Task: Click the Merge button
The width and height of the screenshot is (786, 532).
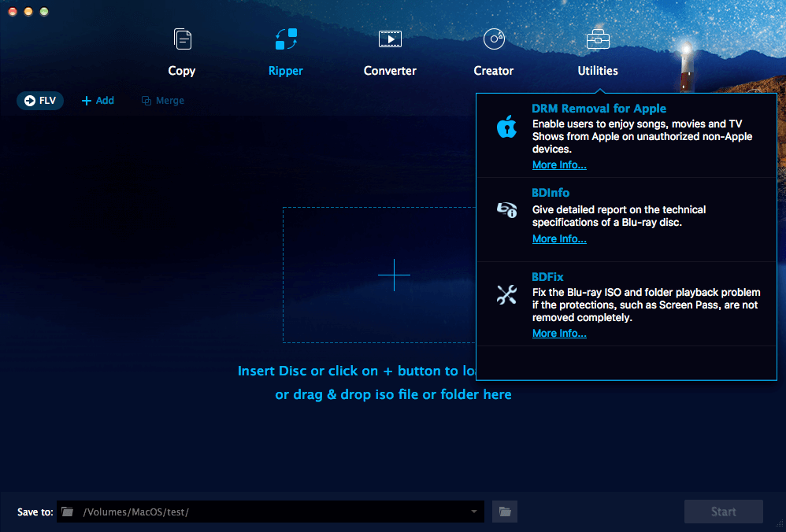Action: coord(163,101)
